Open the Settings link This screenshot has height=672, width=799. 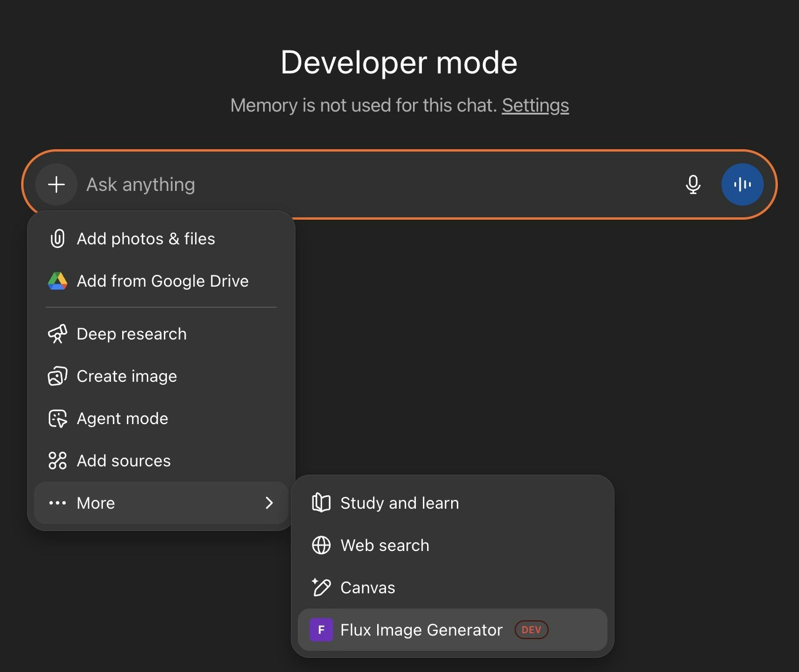535,105
